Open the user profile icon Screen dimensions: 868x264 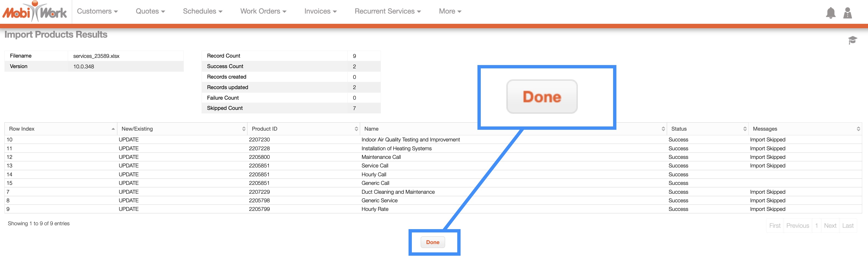tap(847, 13)
